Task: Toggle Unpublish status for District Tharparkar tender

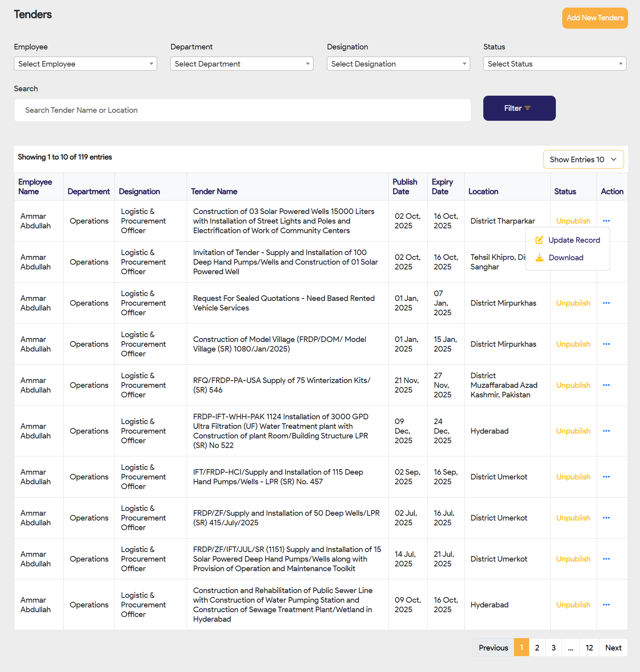Action: [x=573, y=221]
